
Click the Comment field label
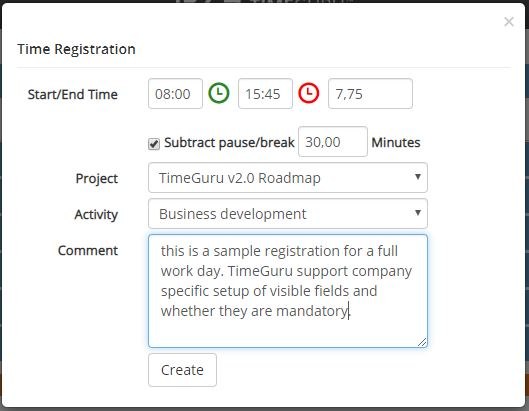[x=88, y=250]
